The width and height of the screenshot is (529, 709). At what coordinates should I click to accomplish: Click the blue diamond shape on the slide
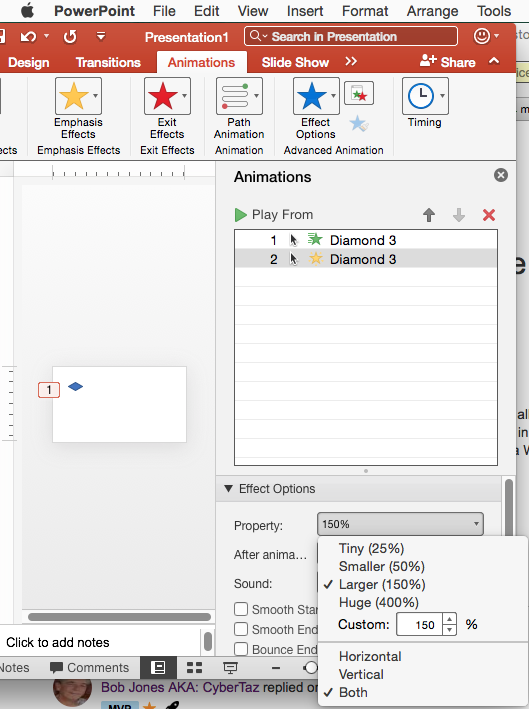click(76, 386)
